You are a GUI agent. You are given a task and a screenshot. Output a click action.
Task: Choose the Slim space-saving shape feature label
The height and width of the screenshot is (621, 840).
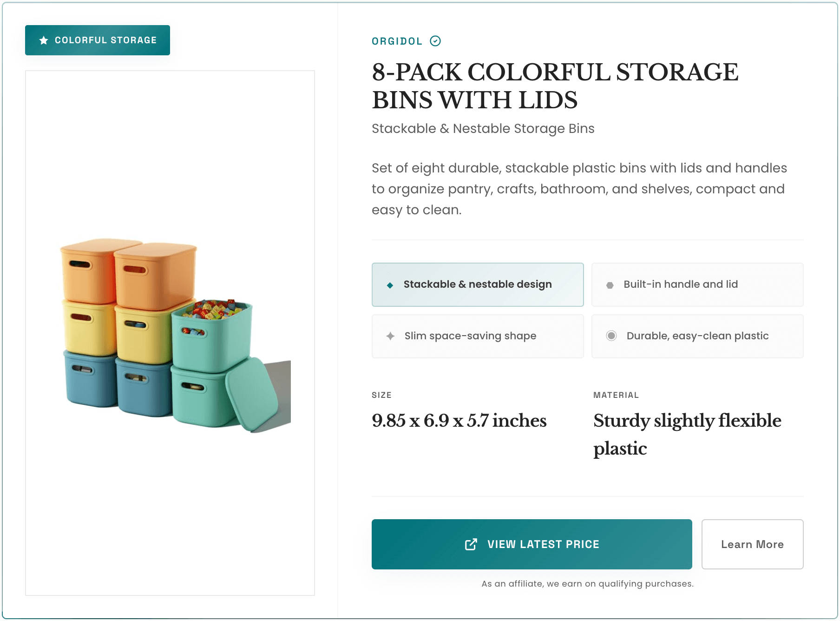(470, 336)
